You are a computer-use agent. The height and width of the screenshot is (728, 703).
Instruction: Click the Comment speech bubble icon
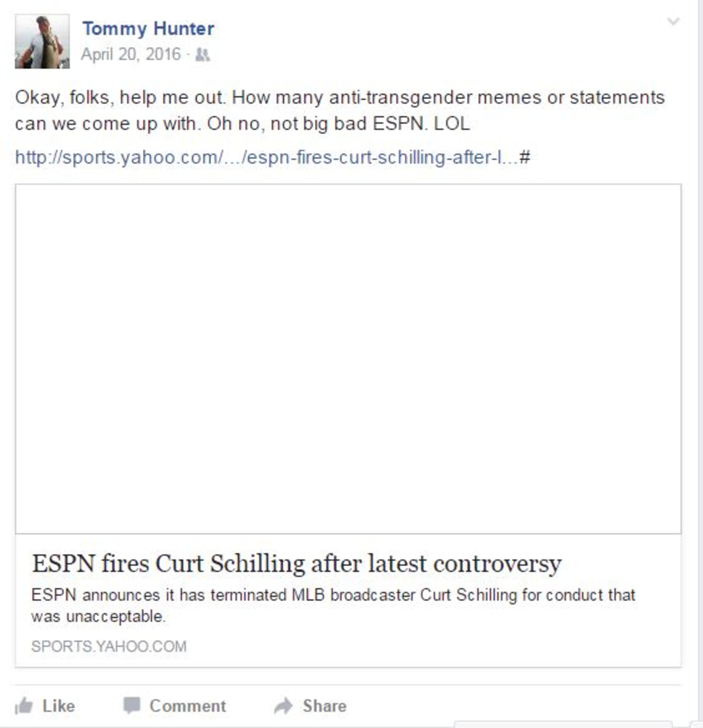click(x=132, y=705)
